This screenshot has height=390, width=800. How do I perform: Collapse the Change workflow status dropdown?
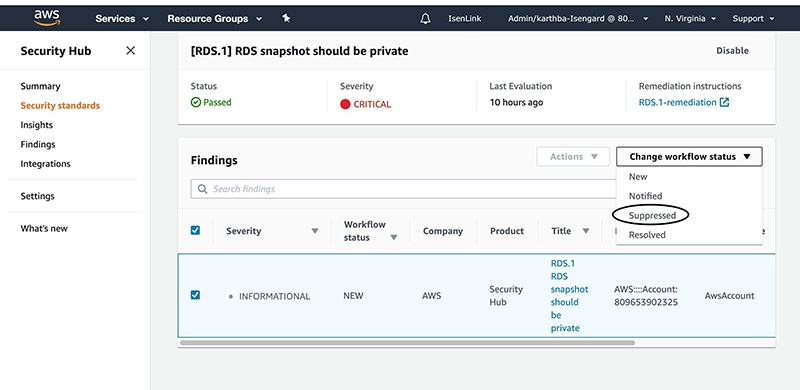[689, 157]
